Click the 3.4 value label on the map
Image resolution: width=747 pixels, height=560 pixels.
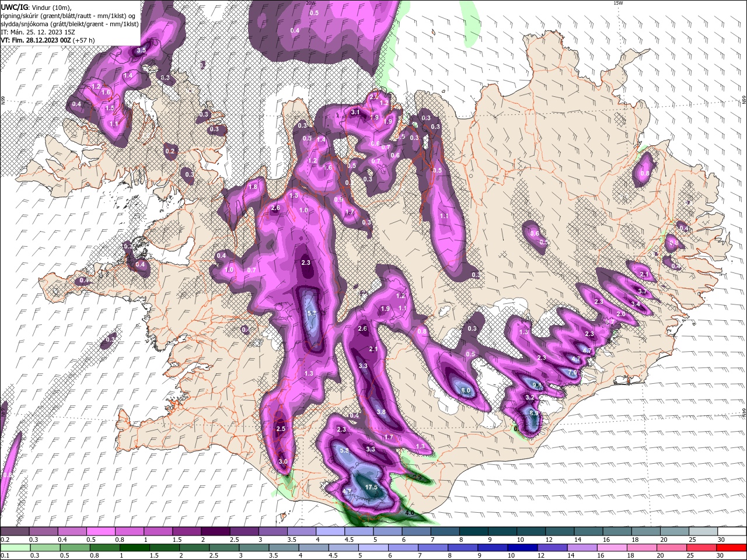(x=636, y=304)
